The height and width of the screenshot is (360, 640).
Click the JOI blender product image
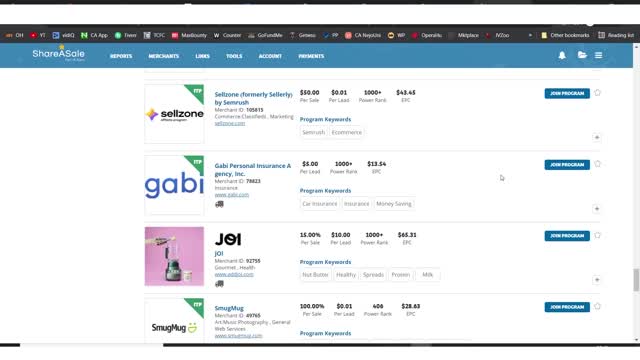tap(174, 256)
